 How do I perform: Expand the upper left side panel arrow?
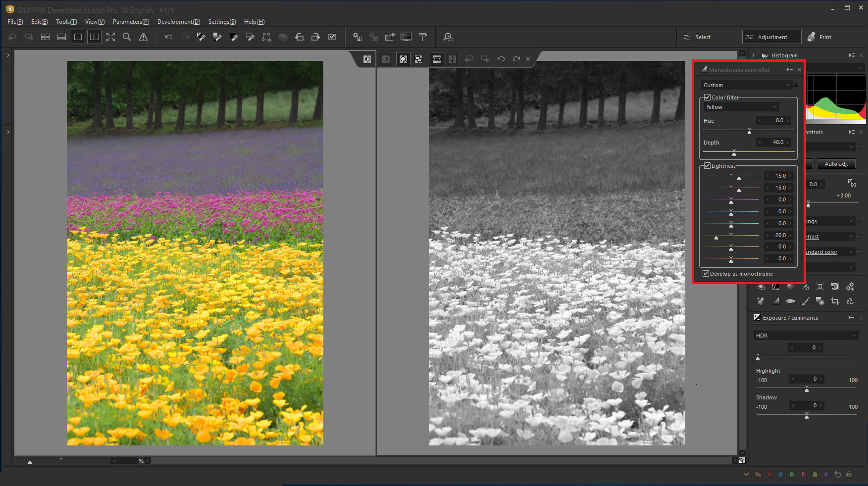pyautogui.click(x=8, y=55)
